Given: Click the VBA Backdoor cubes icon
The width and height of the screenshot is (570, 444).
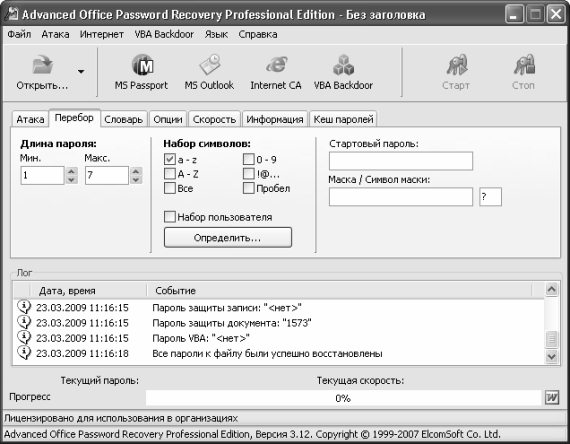Looking at the screenshot, I should (x=343, y=65).
